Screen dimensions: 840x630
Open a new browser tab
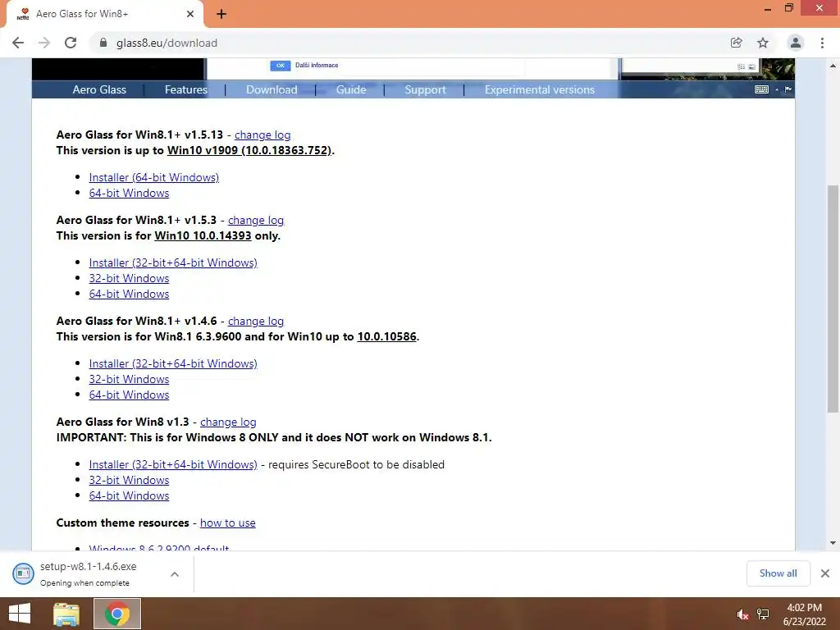[221, 14]
